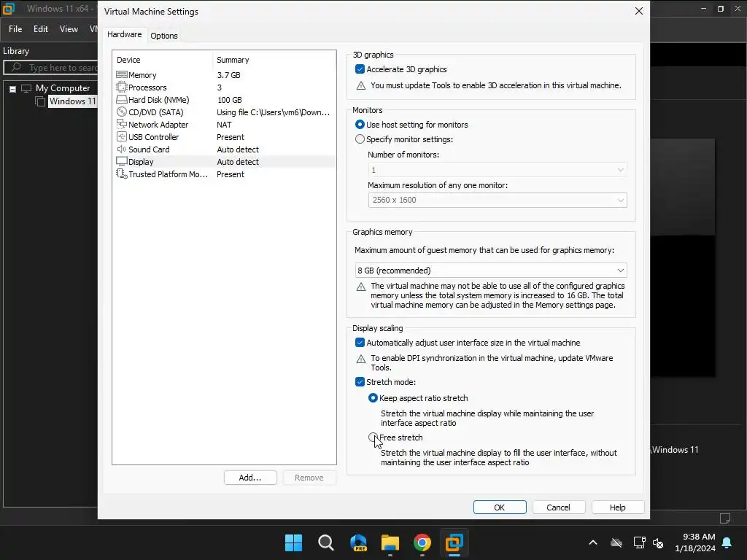747x560 pixels.
Task: Select the Hard Disk summary '100 GB'
Action: click(230, 99)
